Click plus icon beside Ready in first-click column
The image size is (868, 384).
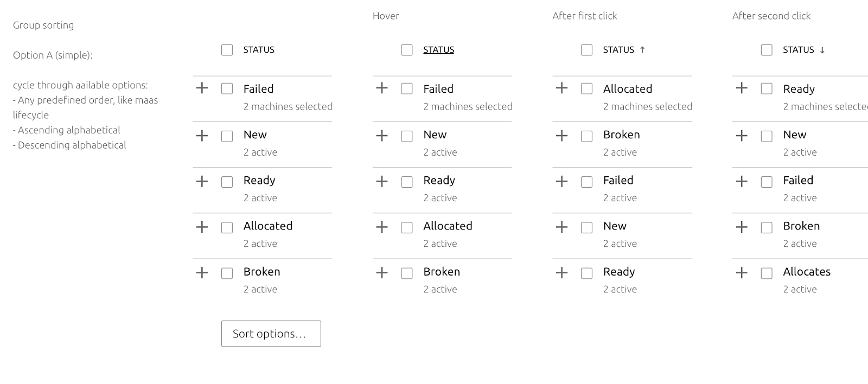click(561, 273)
